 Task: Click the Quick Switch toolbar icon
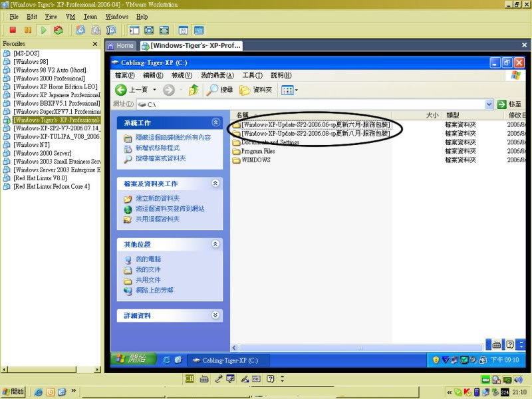(164, 30)
